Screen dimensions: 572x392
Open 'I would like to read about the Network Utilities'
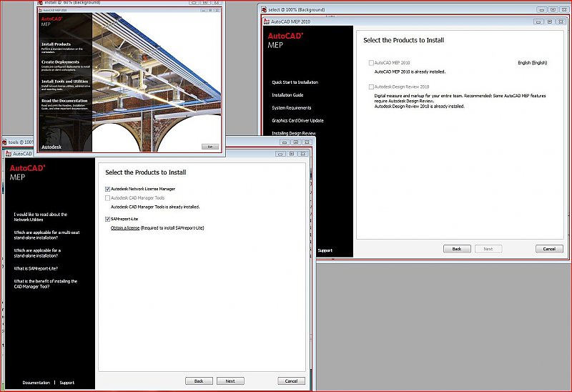(41, 217)
